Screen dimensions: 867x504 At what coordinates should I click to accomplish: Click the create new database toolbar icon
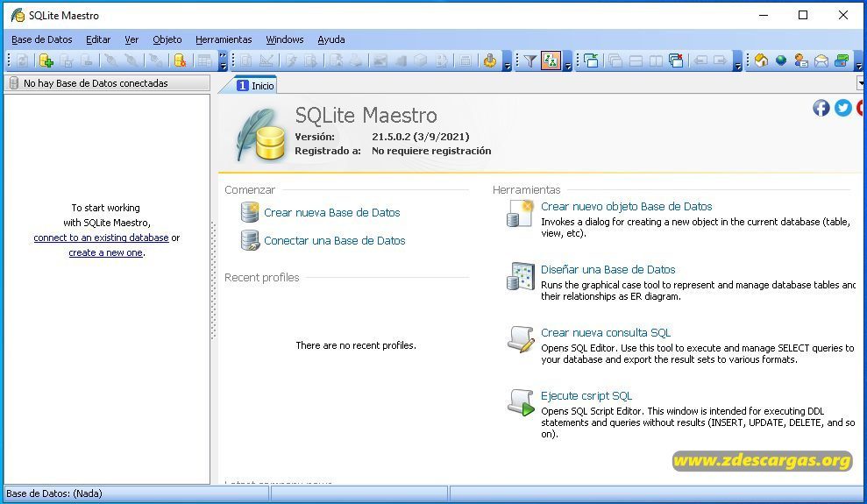46,60
